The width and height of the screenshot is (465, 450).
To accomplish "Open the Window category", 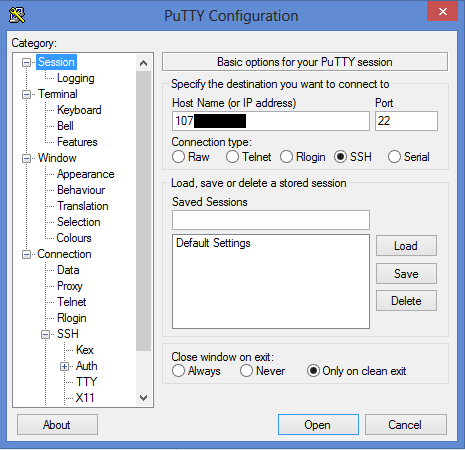I will [57, 158].
